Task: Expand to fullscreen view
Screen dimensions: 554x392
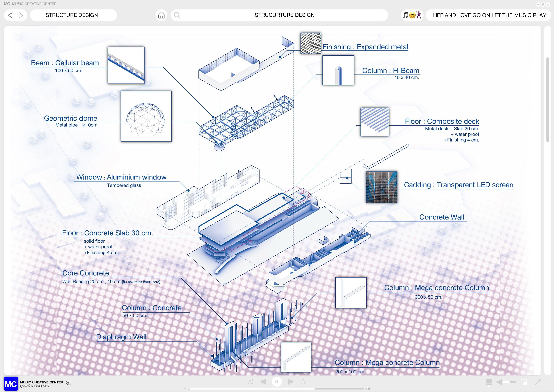Action: 538,382
